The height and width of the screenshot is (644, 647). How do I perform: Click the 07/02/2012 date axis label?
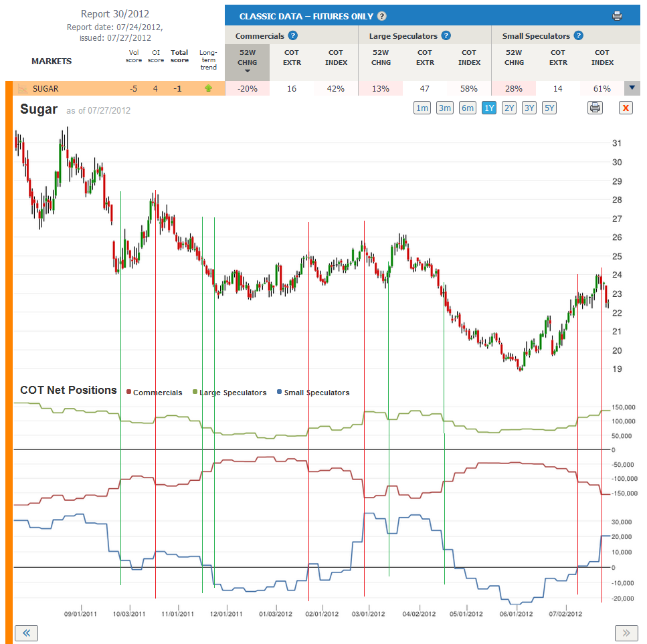[x=565, y=614]
